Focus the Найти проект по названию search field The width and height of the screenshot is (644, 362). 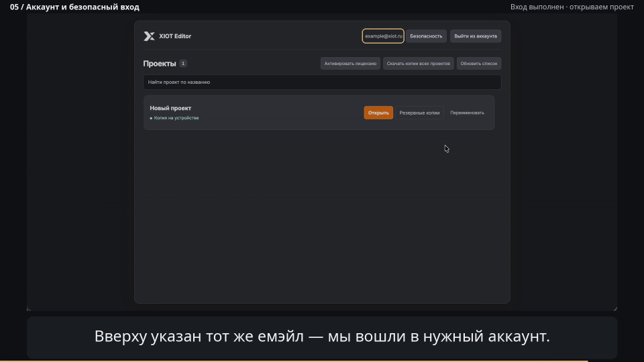(x=322, y=82)
